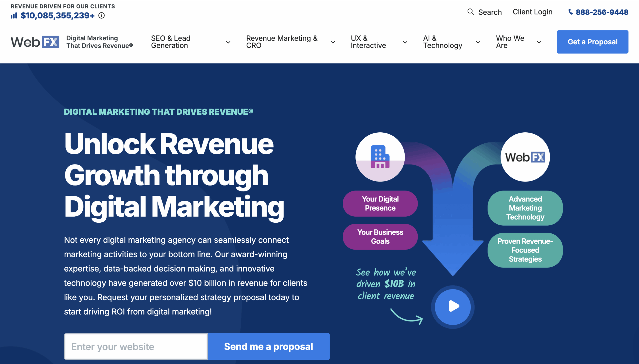The height and width of the screenshot is (364, 639).
Task: Click the building icon circle
Action: (x=380, y=157)
